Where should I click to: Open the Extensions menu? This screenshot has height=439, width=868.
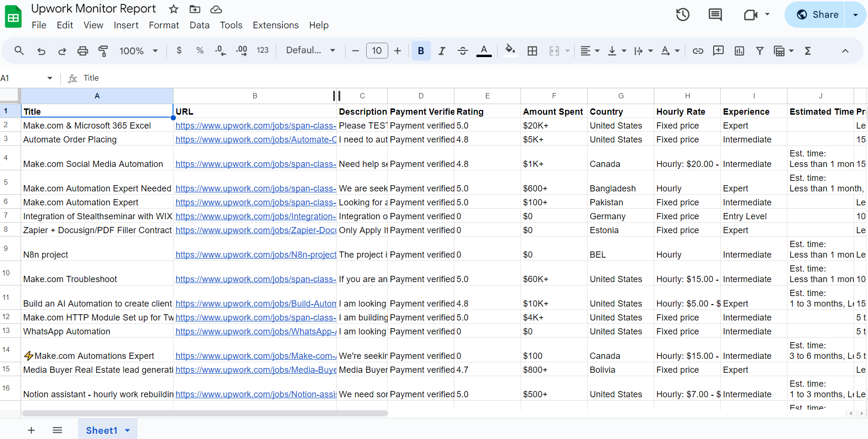[276, 25]
